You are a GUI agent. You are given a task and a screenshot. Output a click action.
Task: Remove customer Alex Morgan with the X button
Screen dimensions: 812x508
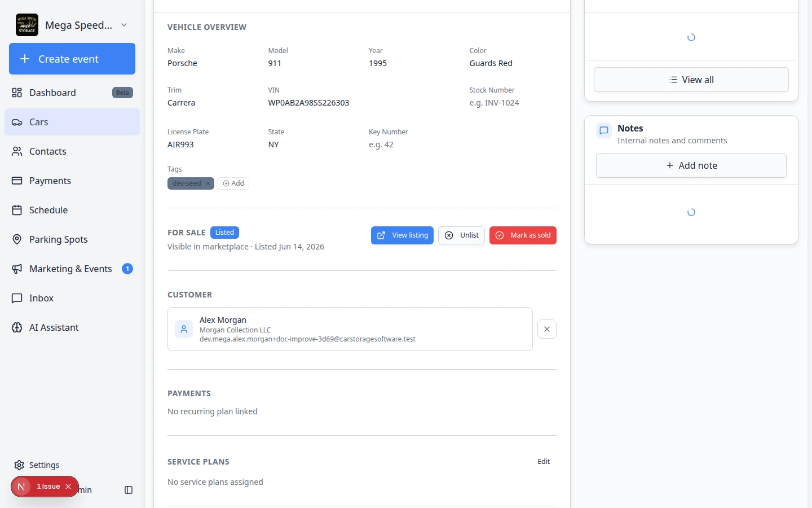[547, 329]
